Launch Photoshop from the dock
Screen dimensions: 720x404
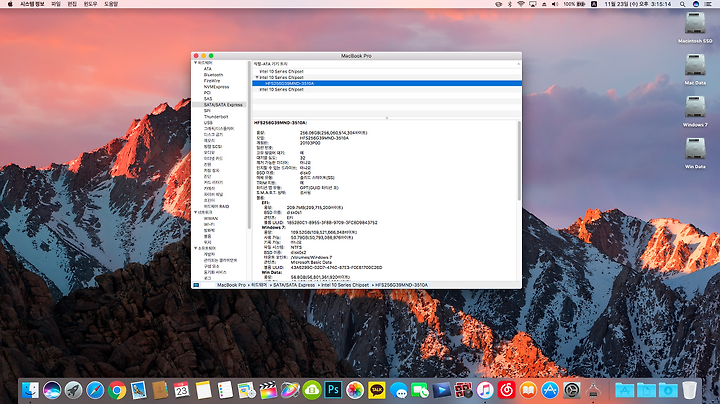[333, 390]
